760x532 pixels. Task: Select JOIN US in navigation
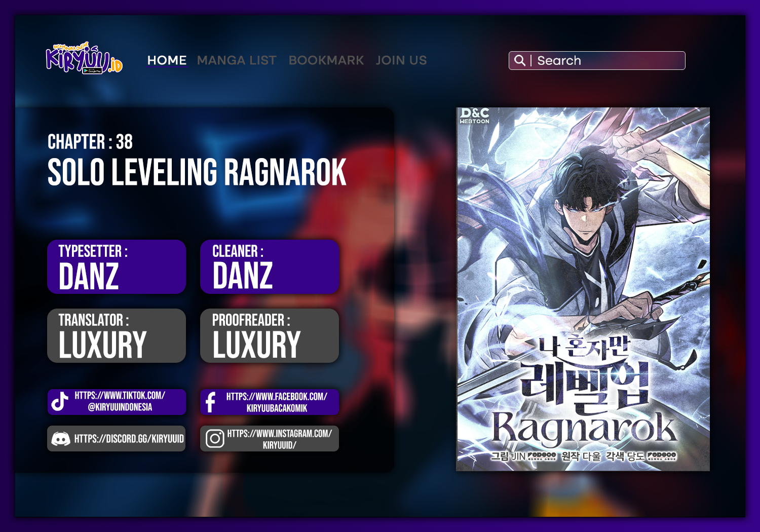tap(401, 60)
